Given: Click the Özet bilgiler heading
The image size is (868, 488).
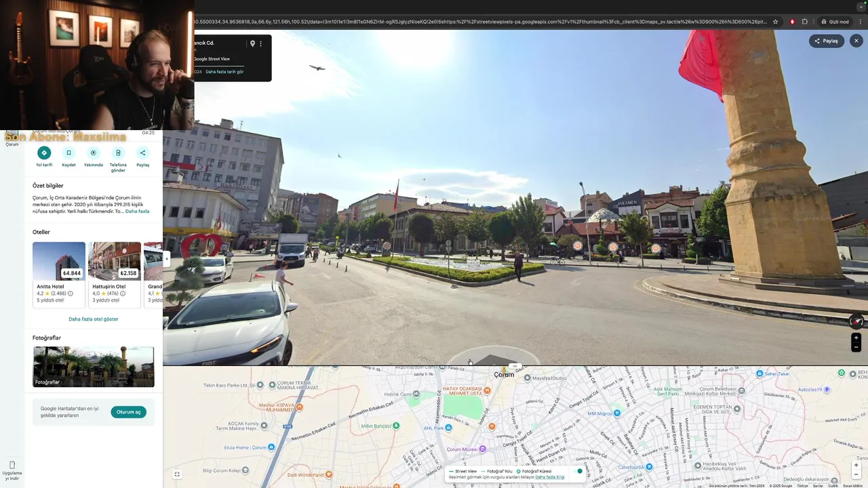Looking at the screenshot, I should [48, 186].
